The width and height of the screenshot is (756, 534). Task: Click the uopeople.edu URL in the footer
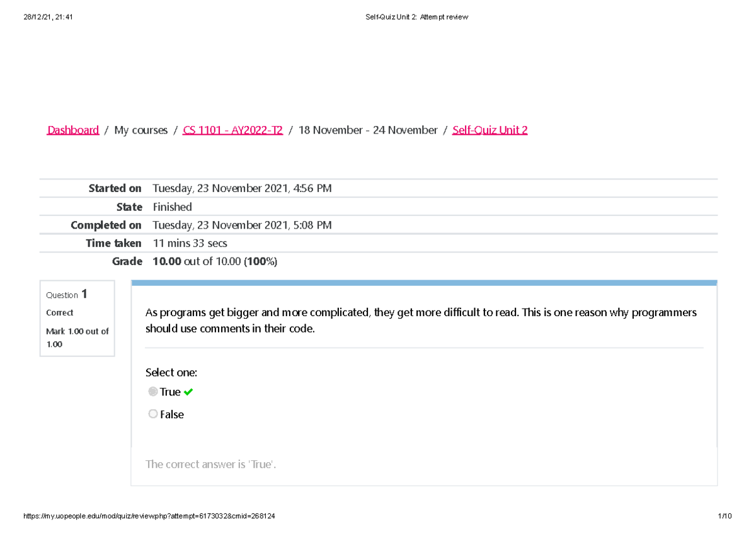(149, 516)
